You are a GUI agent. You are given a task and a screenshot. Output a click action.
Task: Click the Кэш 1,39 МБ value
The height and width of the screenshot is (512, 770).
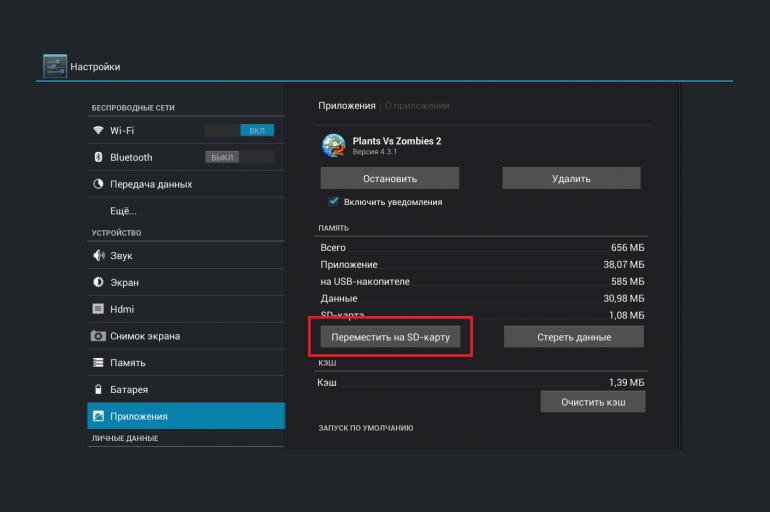[x=627, y=382]
